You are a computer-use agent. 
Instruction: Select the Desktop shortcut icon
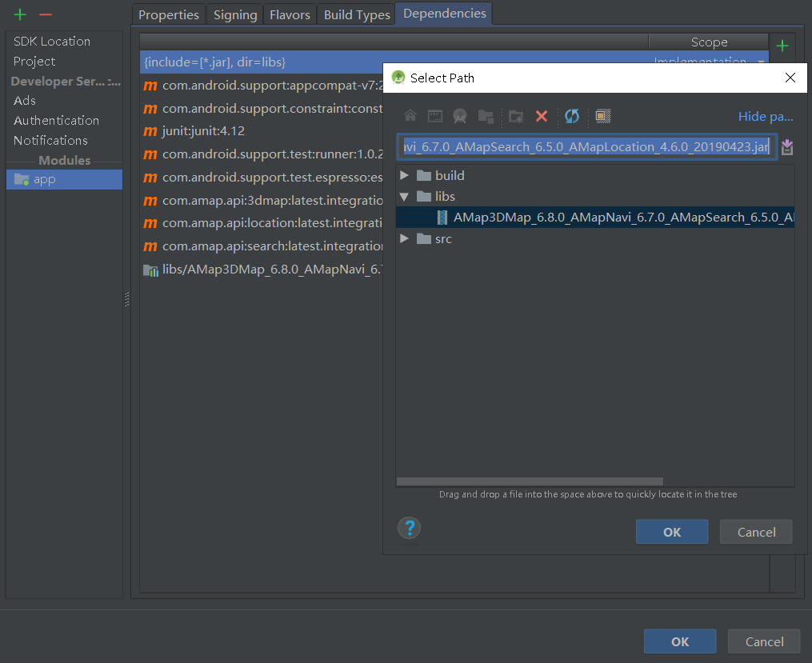click(x=434, y=116)
